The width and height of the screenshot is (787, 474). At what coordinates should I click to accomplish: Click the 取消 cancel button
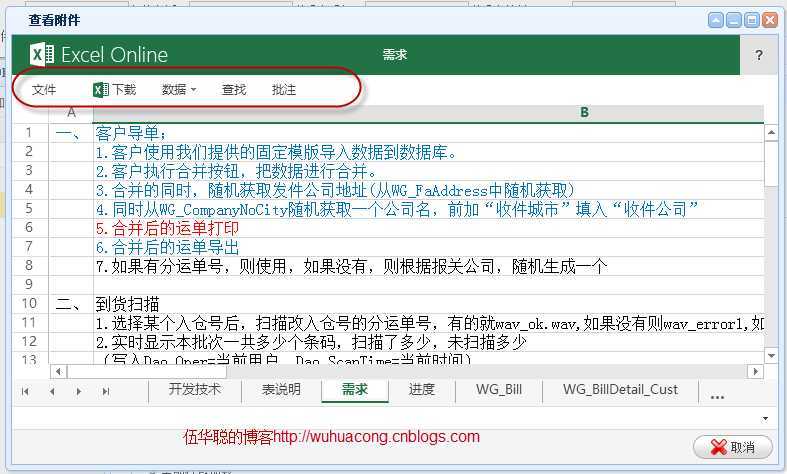click(x=733, y=447)
